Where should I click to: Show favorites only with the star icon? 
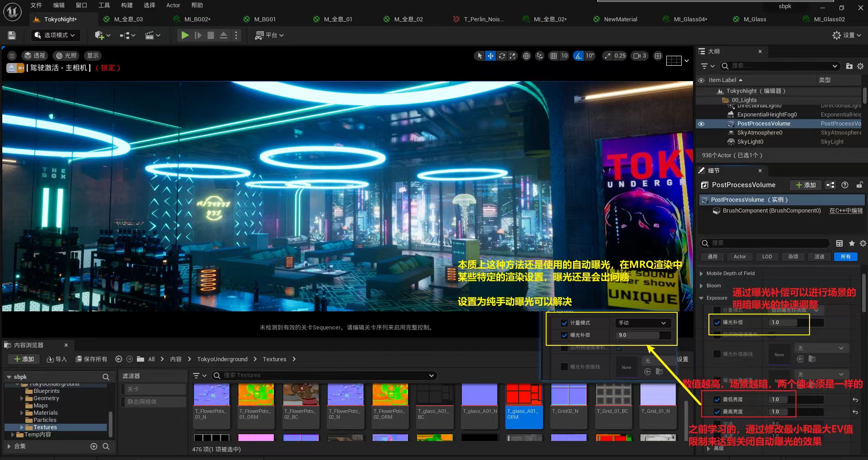(x=852, y=243)
